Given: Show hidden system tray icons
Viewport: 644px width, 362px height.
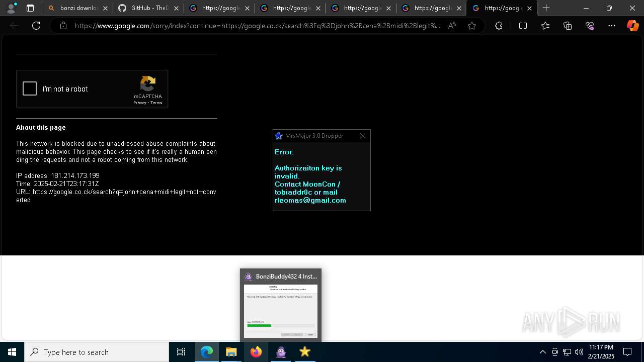Looking at the screenshot, I should pyautogui.click(x=542, y=352).
